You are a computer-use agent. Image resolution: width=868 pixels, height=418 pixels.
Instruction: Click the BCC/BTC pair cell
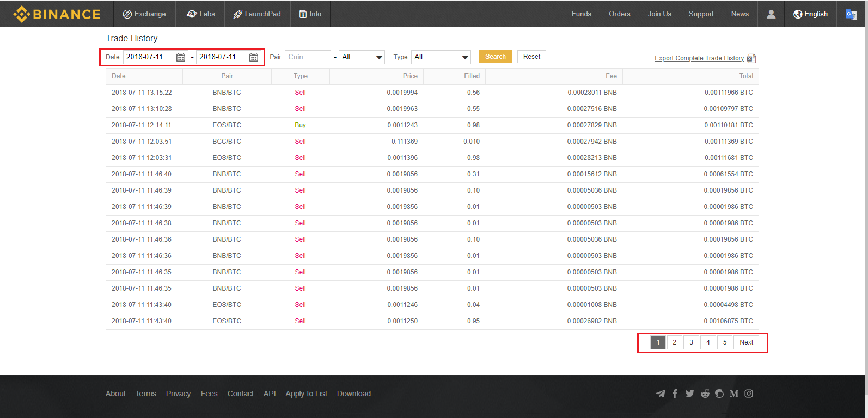click(227, 142)
